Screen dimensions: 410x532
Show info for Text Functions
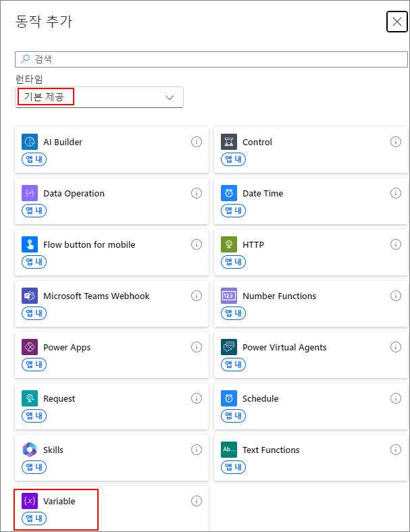click(x=396, y=450)
